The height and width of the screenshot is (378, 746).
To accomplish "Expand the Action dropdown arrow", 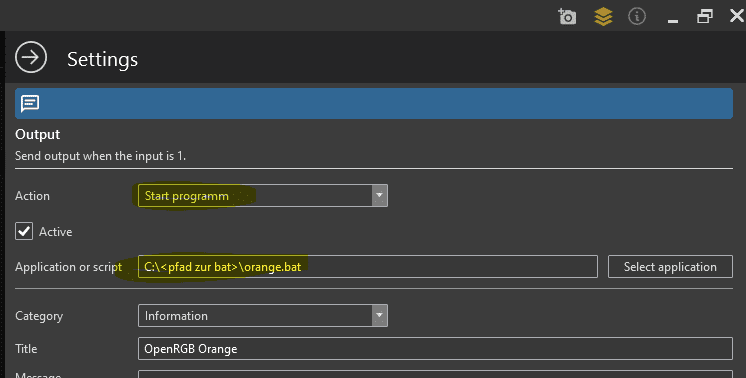I will (x=379, y=195).
